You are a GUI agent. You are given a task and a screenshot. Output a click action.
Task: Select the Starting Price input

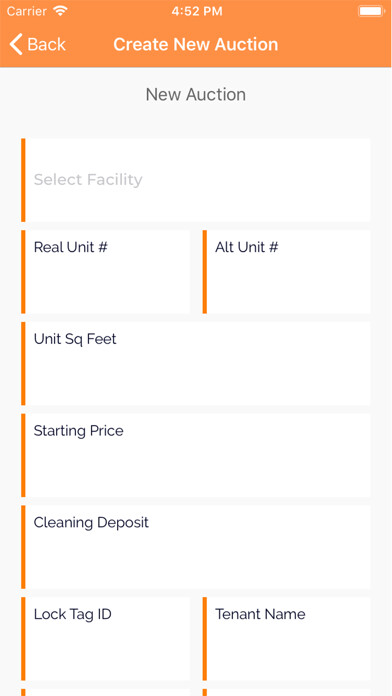196,455
